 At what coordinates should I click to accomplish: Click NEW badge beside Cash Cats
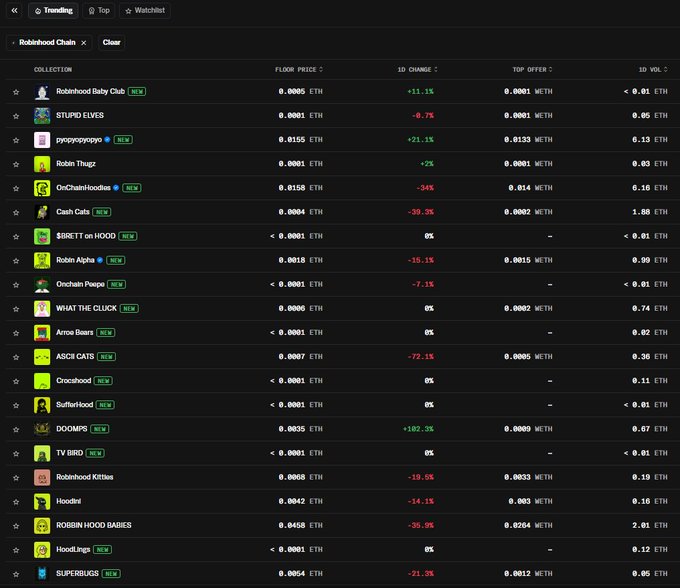[102, 212]
